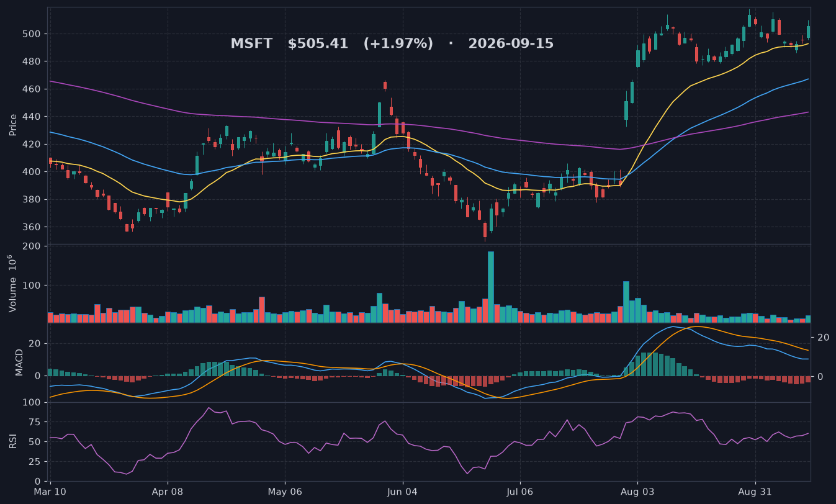Click the 200 volume tick label
836x504 pixels.
coord(33,246)
